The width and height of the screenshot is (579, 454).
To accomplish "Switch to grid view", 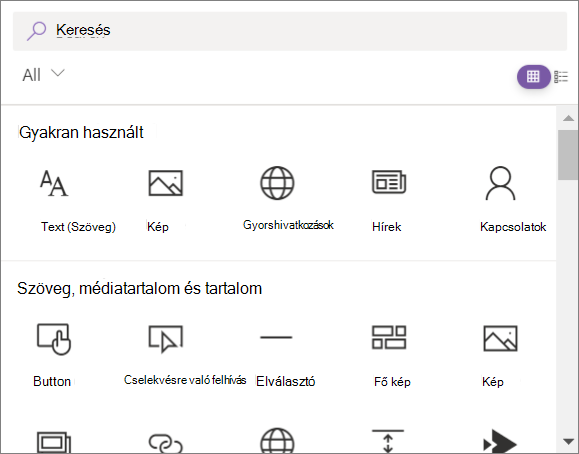I will coord(533,77).
